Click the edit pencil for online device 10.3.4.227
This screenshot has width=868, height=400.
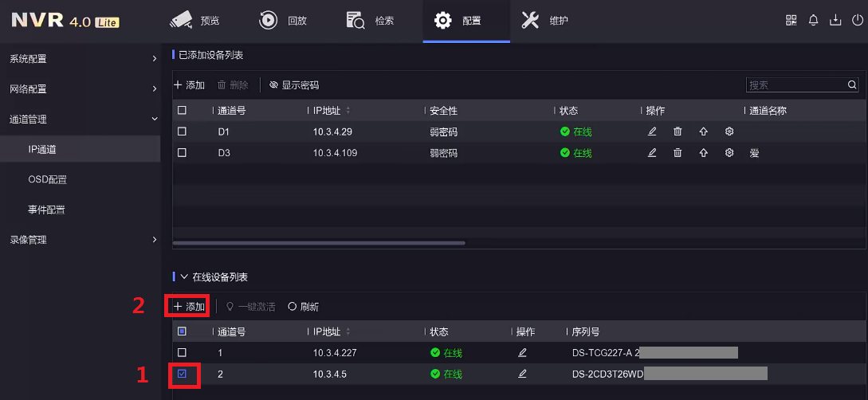click(x=522, y=352)
